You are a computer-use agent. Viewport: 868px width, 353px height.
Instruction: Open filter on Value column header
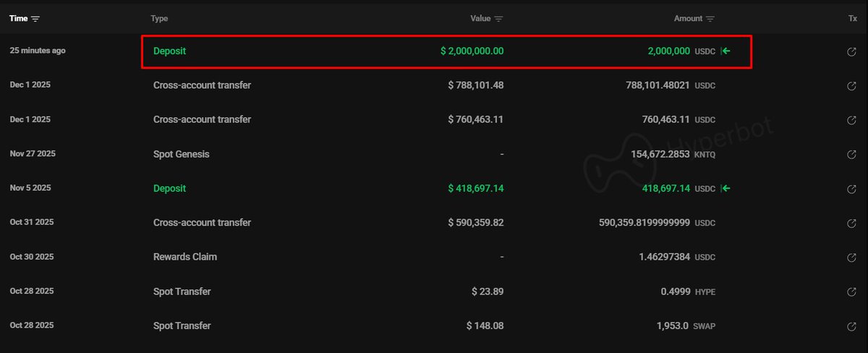tap(498, 19)
